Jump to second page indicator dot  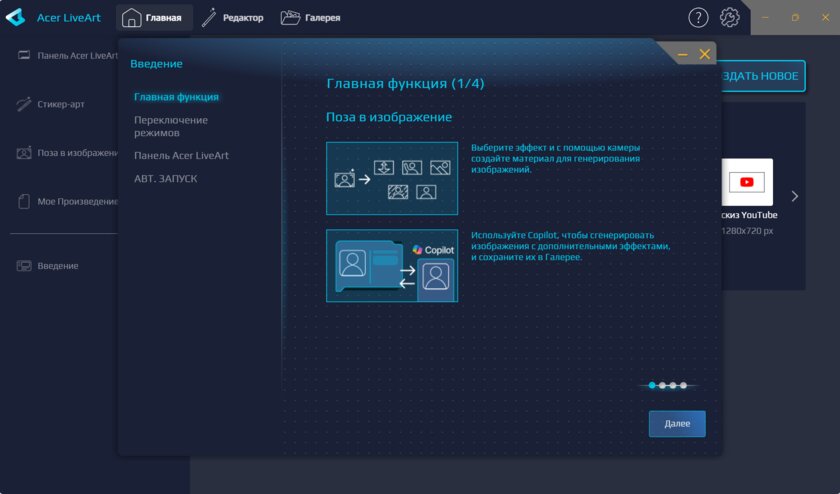(x=662, y=385)
